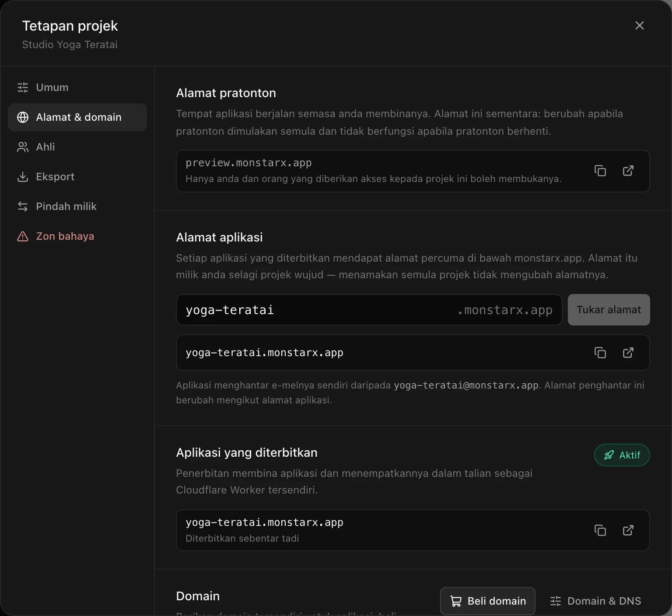Open app address link under Alamat aplikasi
The image size is (672, 616).
pos(628,353)
